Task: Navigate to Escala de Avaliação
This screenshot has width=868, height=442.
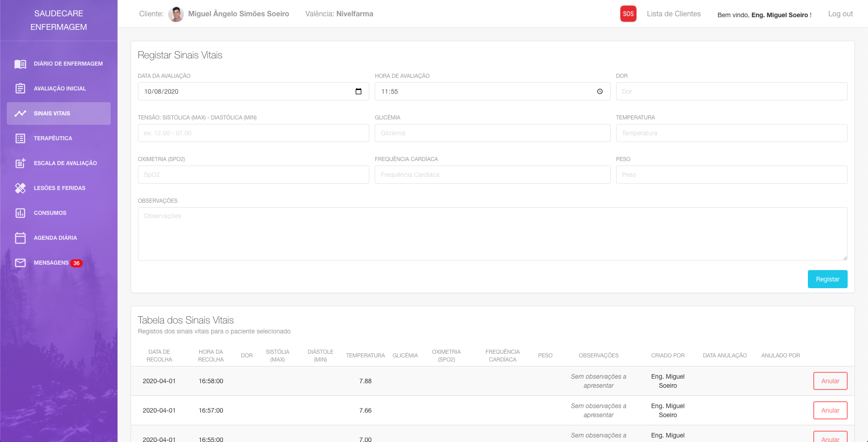Action: [59, 163]
